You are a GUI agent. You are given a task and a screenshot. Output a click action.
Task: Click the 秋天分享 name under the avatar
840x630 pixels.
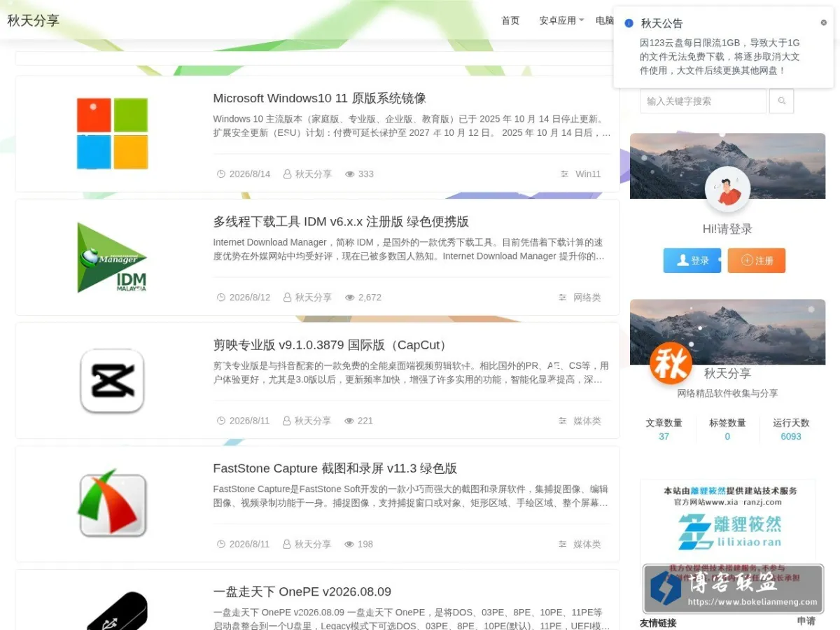[x=727, y=373]
